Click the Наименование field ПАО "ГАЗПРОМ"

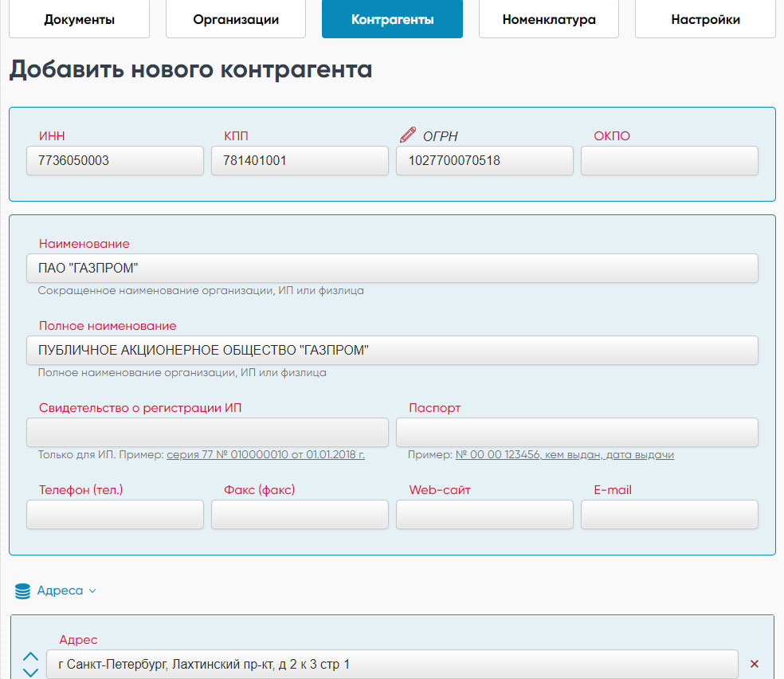392,268
